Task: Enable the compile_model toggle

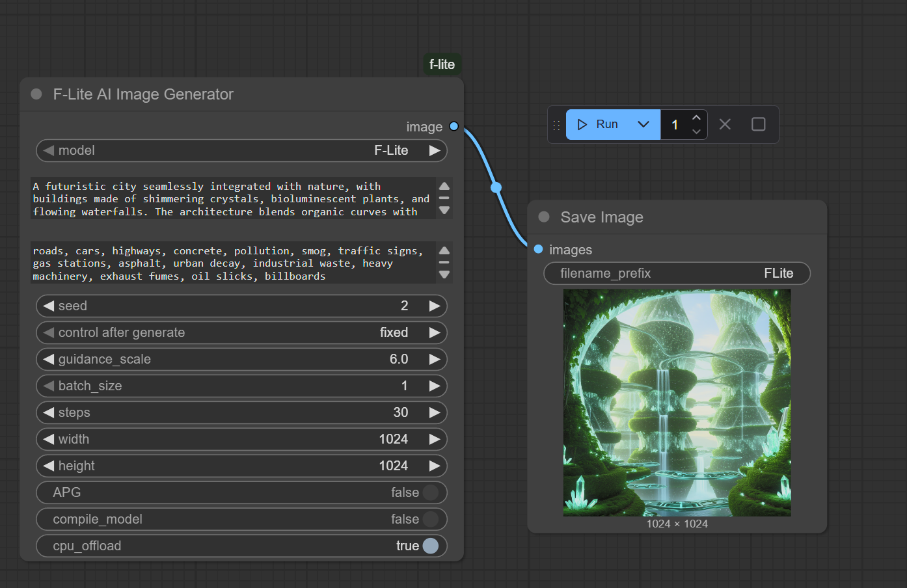Action: (431, 519)
